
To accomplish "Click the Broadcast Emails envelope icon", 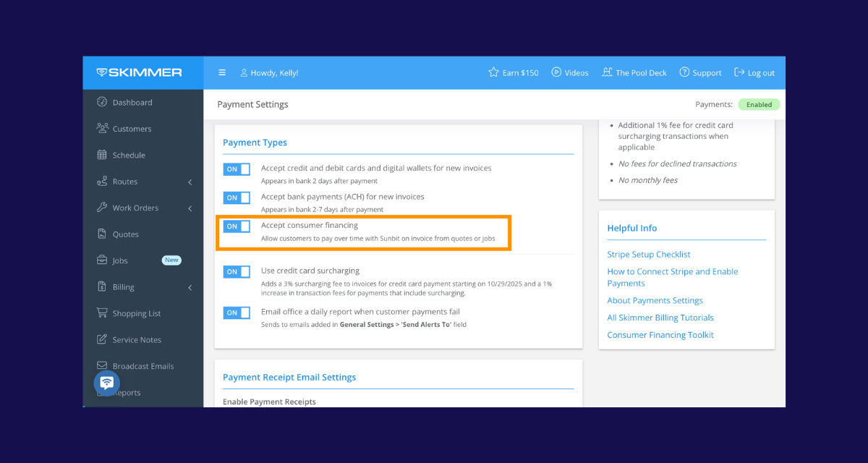I will click(102, 366).
